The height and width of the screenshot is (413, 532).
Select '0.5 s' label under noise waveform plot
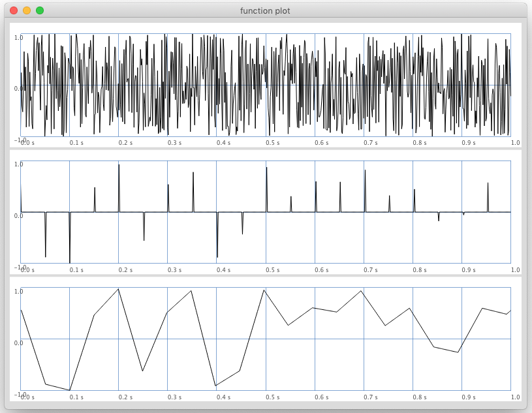click(x=272, y=143)
